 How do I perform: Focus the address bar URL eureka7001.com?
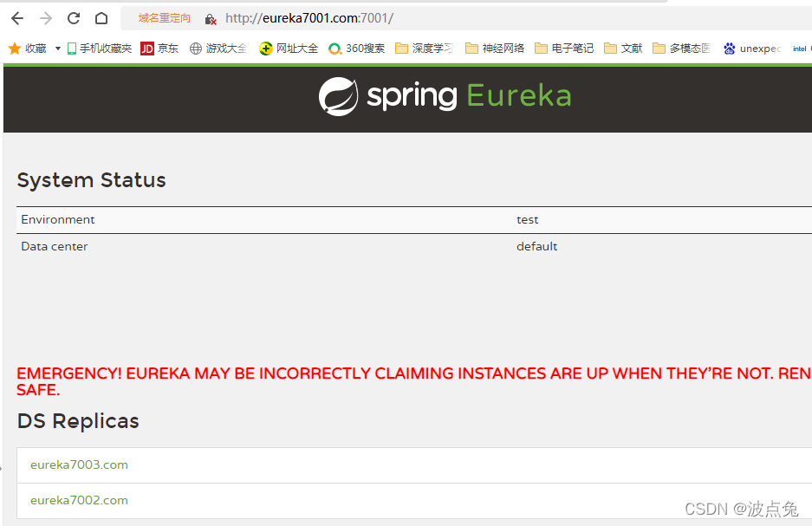click(x=309, y=18)
